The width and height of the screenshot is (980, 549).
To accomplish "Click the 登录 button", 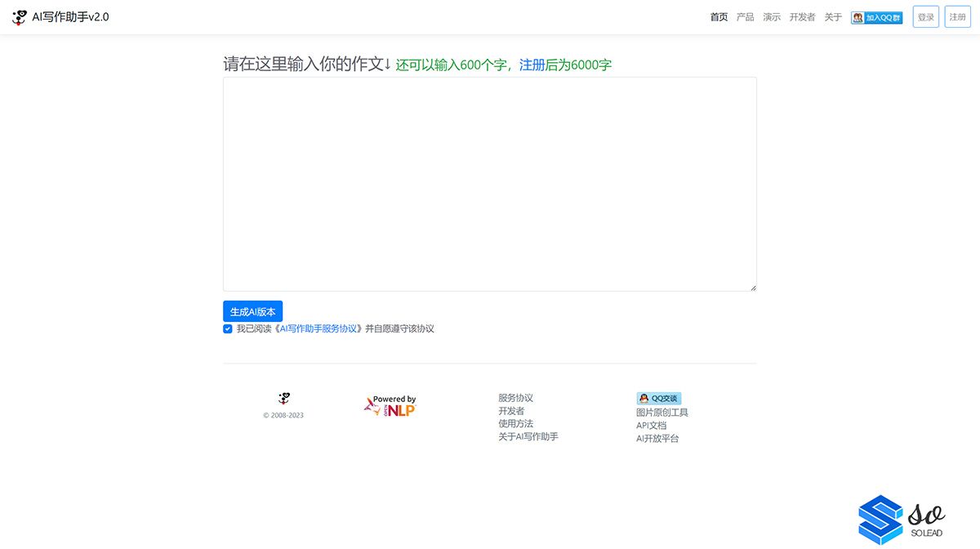I will 926,17.
